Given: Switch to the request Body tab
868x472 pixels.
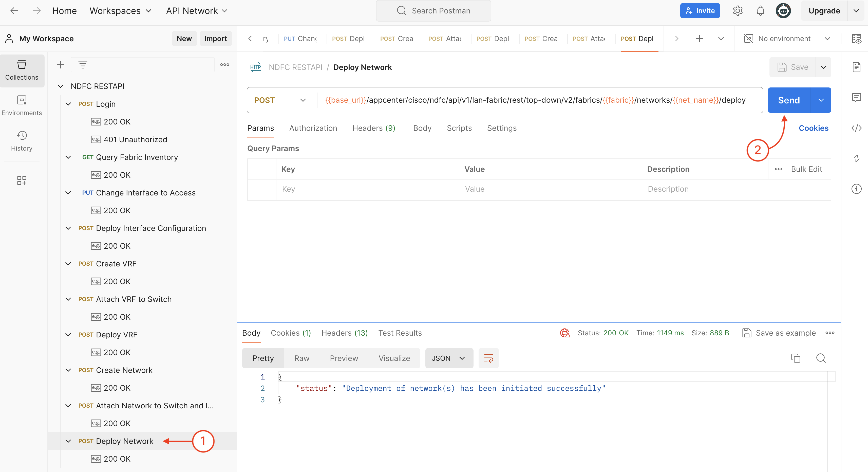Looking at the screenshot, I should tap(422, 128).
